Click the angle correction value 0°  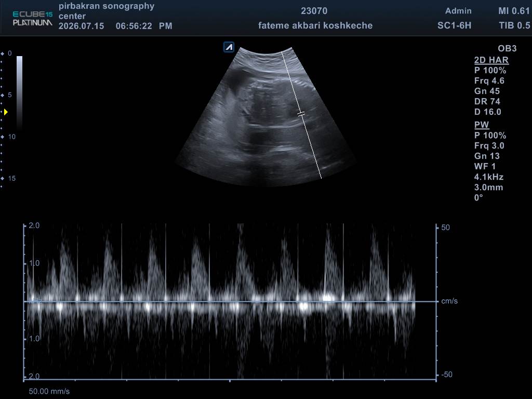pyautogui.click(x=478, y=198)
